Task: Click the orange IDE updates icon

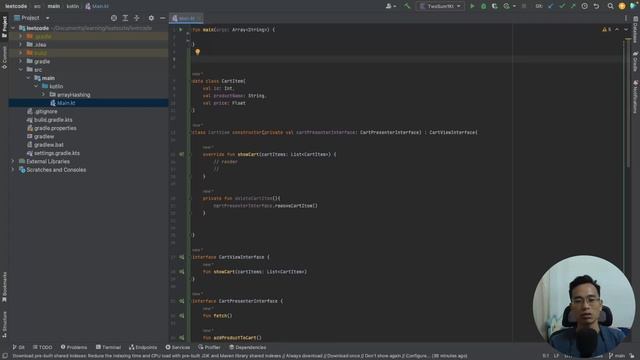Action: 622,6
